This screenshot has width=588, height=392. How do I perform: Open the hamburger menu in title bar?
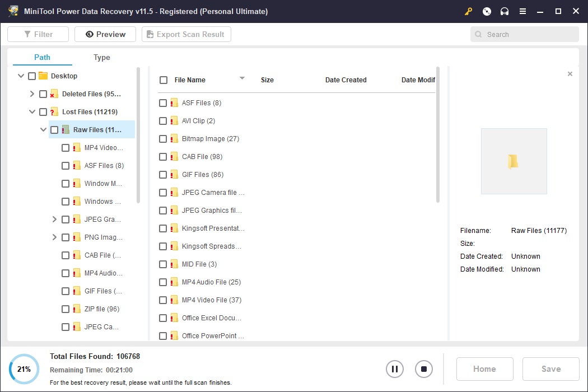[x=522, y=11]
